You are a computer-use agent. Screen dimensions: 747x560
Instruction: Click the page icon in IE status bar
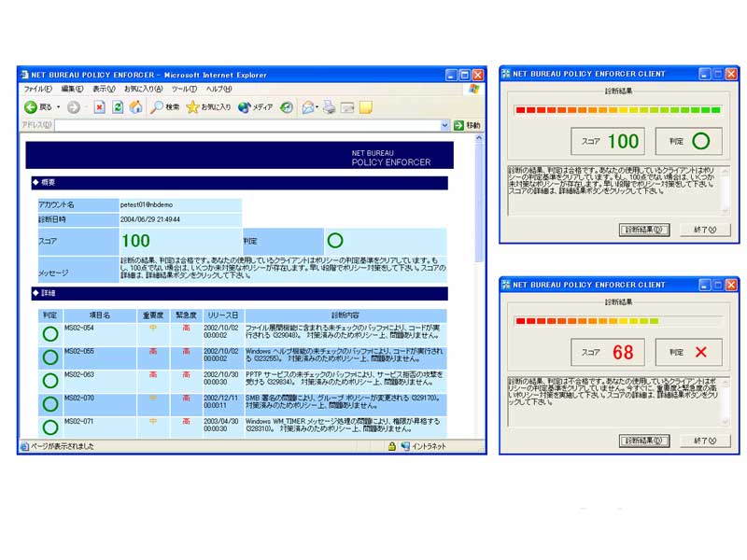click(x=25, y=446)
